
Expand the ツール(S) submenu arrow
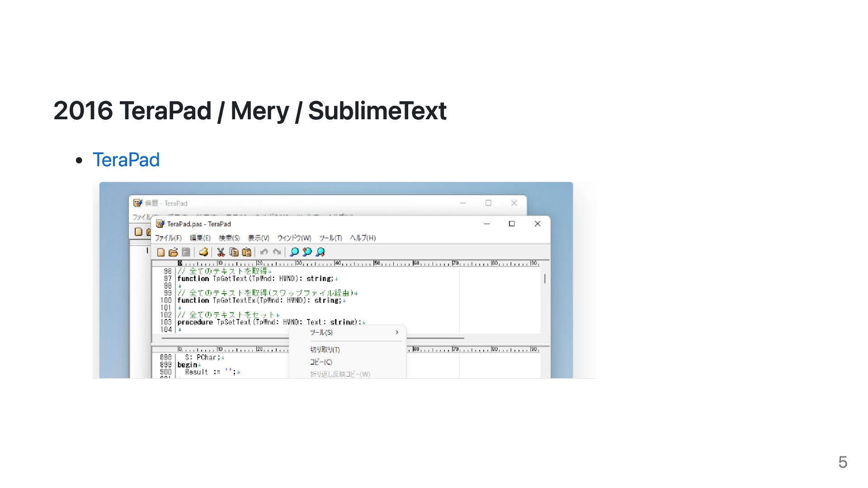point(397,333)
